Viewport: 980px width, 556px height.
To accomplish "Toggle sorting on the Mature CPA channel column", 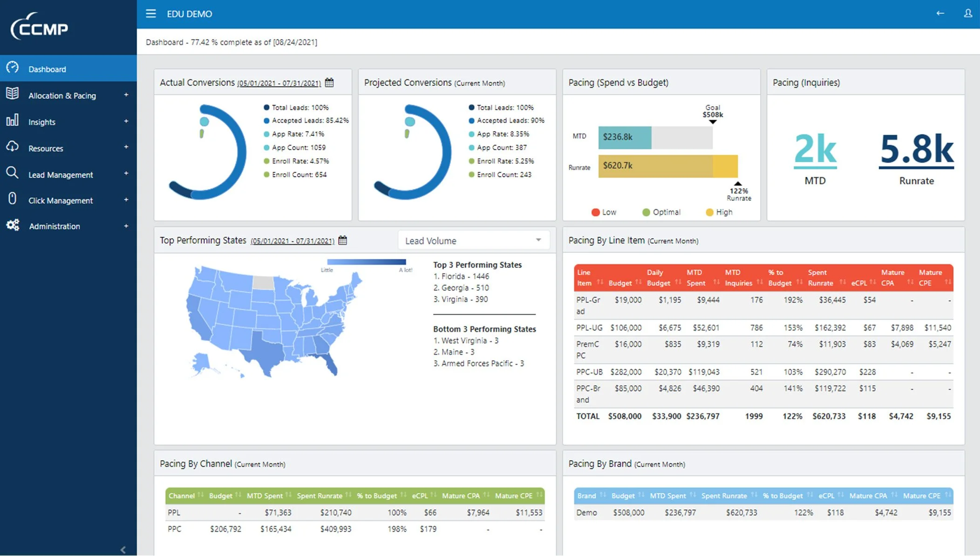I will tap(487, 495).
